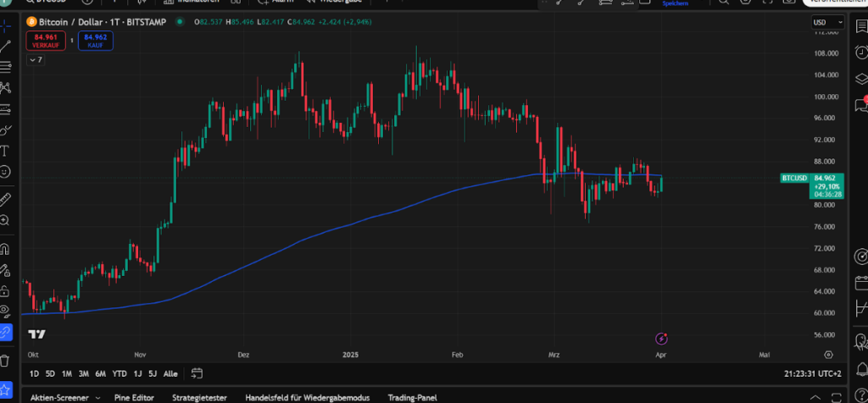Select the trend line drawing tool

[5, 45]
